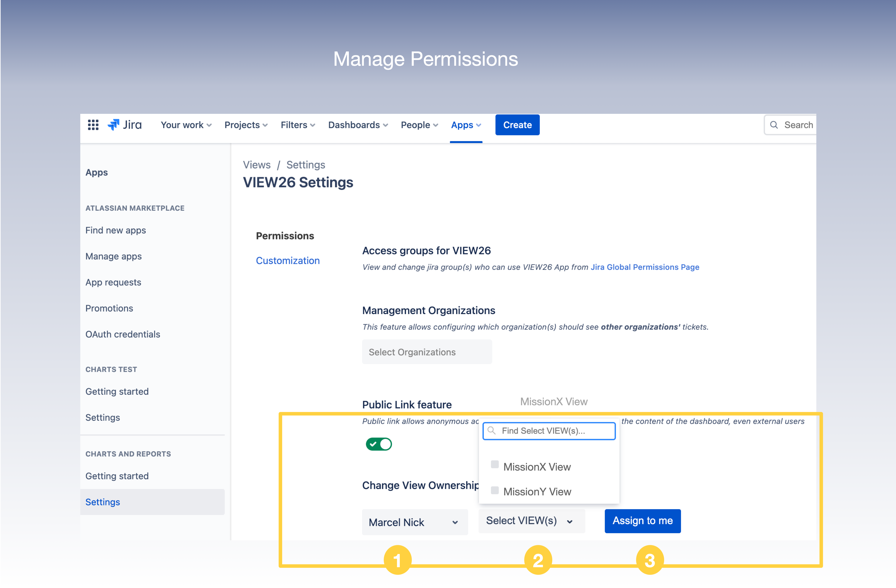Open the Projects menu
The height and width of the screenshot is (588, 896).
click(246, 125)
